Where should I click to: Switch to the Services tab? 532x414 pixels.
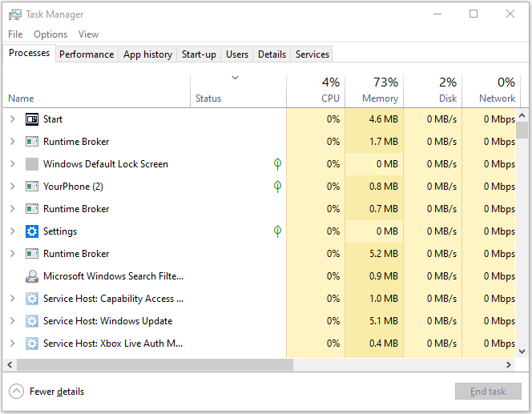[x=312, y=54]
